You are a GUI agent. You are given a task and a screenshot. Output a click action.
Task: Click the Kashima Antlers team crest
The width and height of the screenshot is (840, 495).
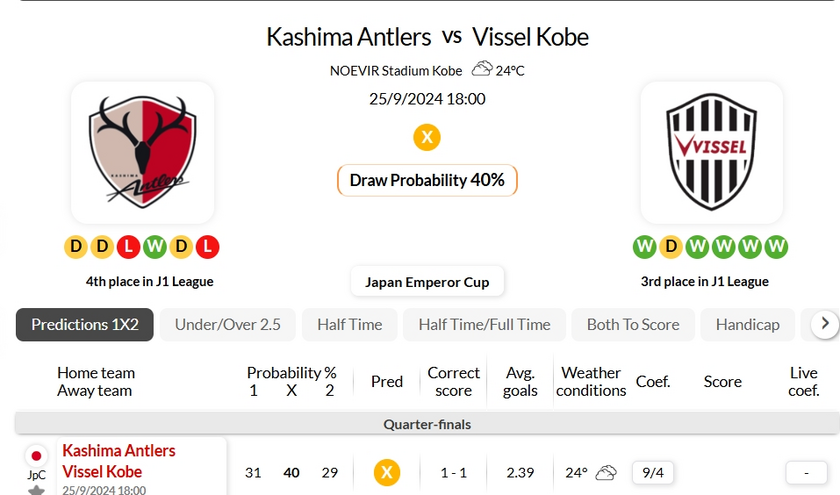pos(141,152)
